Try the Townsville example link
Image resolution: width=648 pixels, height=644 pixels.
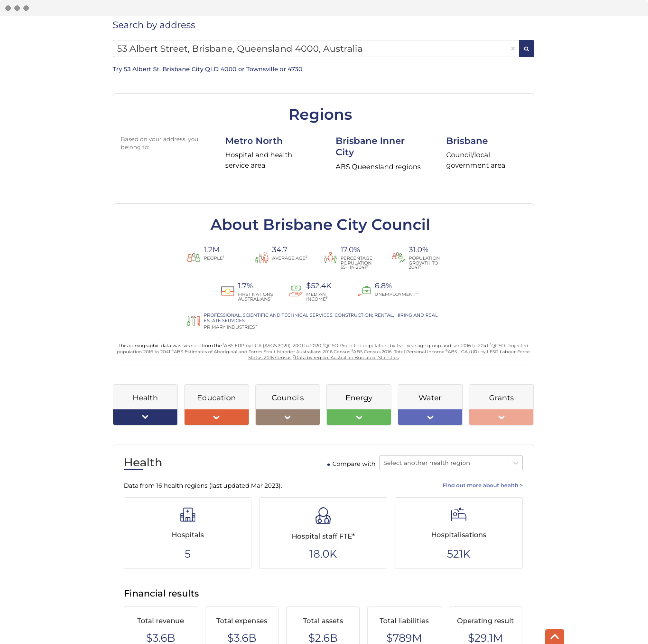point(262,69)
